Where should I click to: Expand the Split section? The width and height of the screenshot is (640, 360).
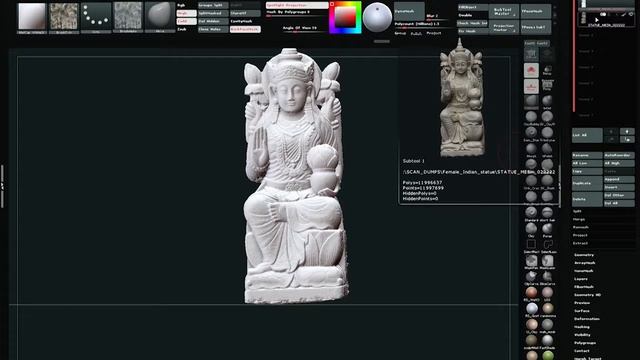coord(577,211)
